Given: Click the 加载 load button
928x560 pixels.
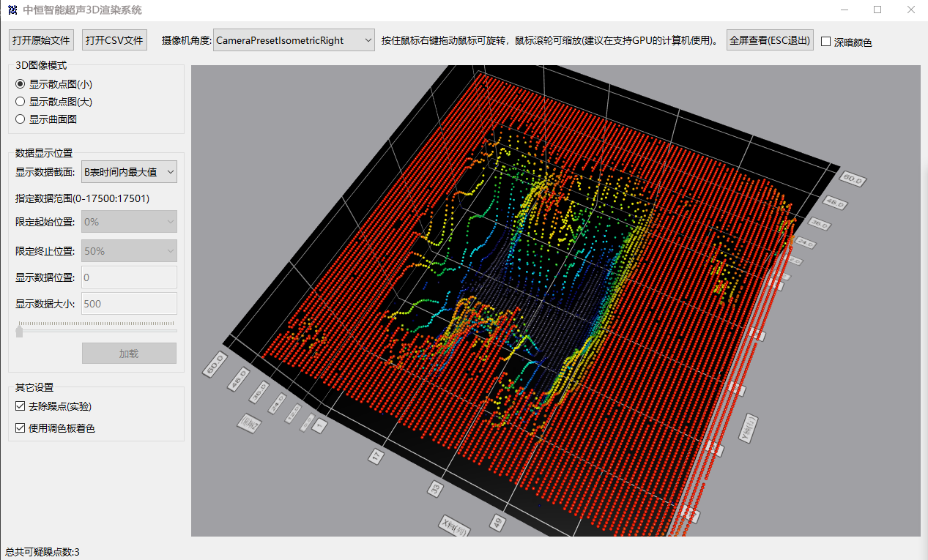Looking at the screenshot, I should coord(129,354).
